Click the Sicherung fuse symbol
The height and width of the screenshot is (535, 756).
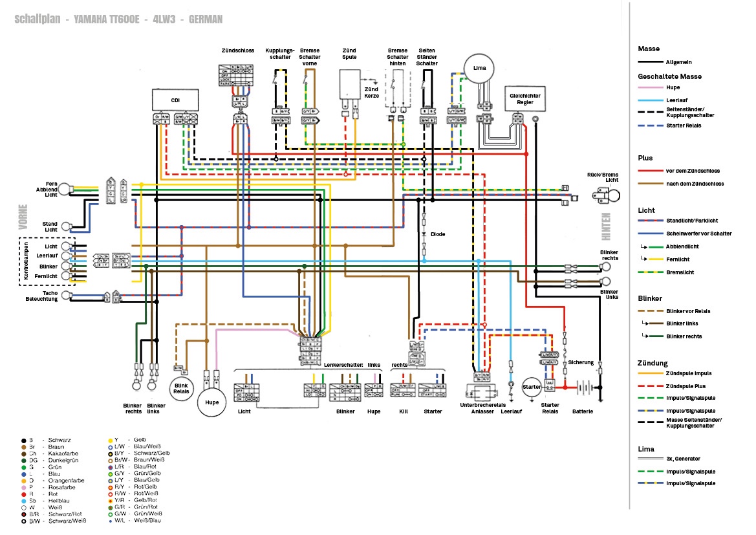pyautogui.click(x=565, y=355)
